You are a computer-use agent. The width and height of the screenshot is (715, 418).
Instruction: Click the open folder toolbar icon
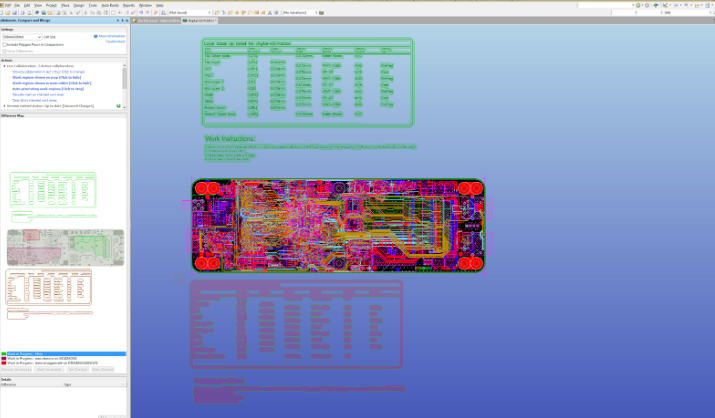(9, 13)
